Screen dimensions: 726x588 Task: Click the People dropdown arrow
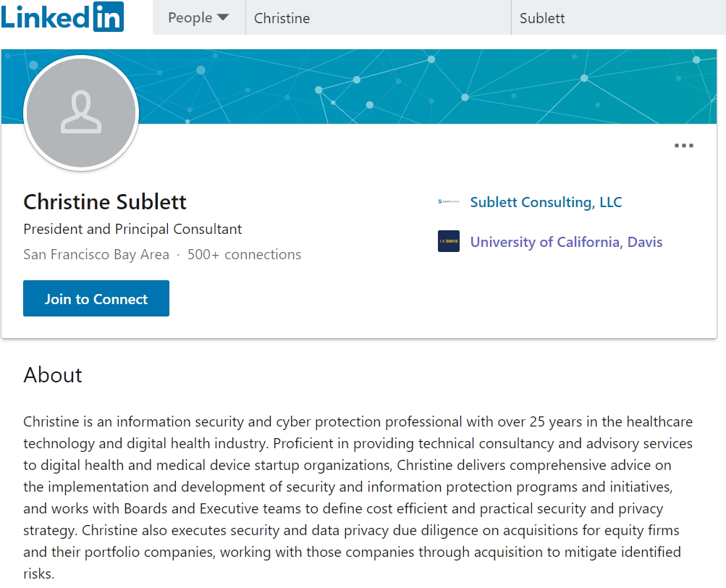[x=223, y=17]
